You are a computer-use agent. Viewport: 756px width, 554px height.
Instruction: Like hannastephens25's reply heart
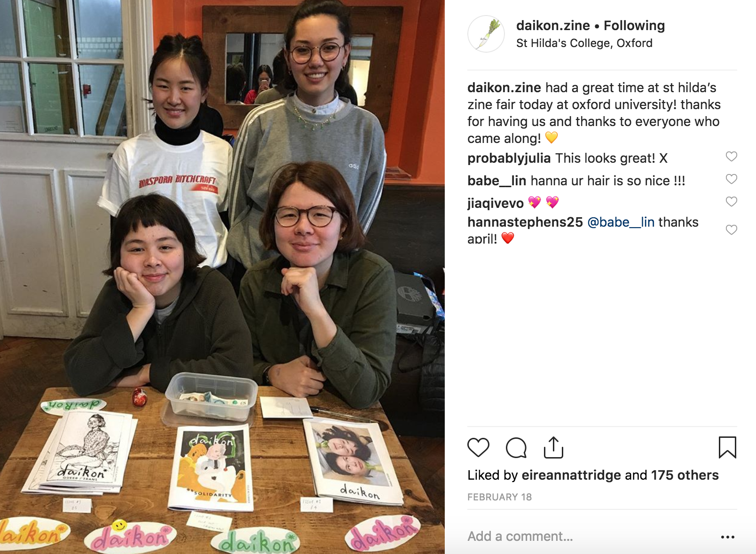[731, 230]
